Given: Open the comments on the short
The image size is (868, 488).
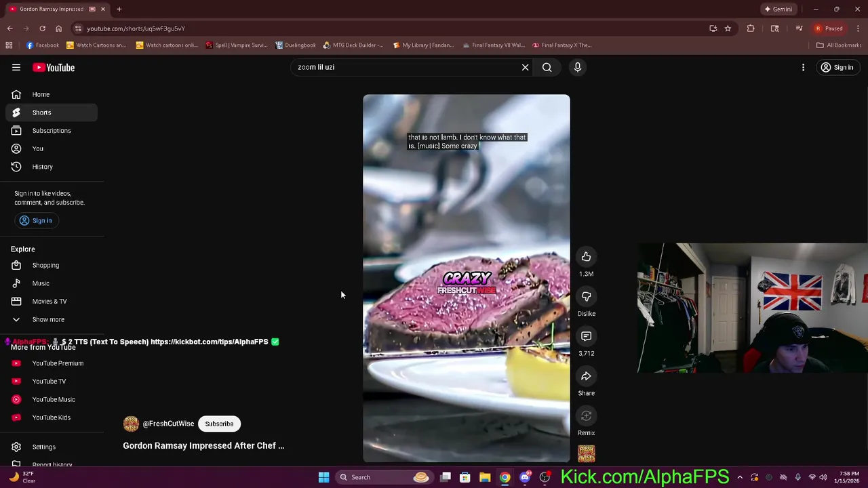Looking at the screenshot, I should [586, 336].
